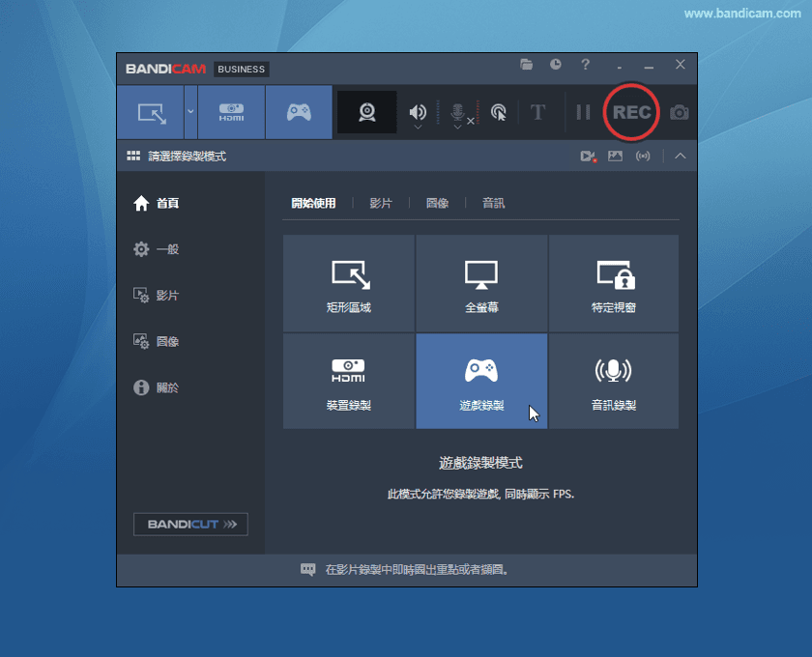
Task: Open 圖像 settings in the sidebar
Action: click(156, 341)
